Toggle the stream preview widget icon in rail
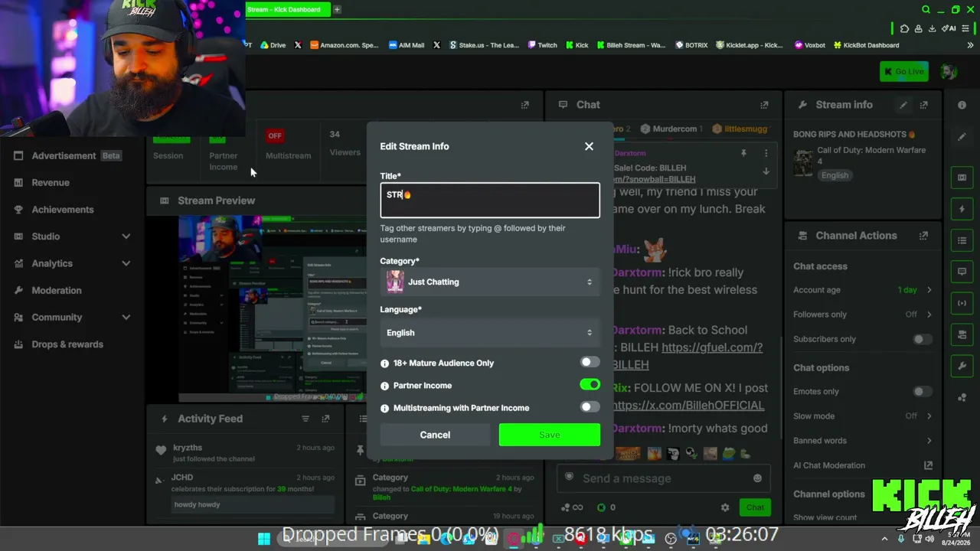Image resolution: width=980 pixels, height=551 pixels. 962,178
